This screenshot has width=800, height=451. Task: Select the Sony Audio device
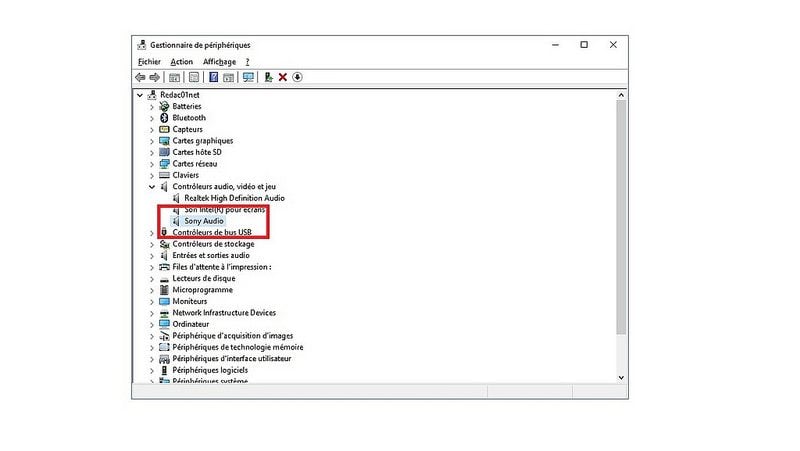tap(204, 221)
